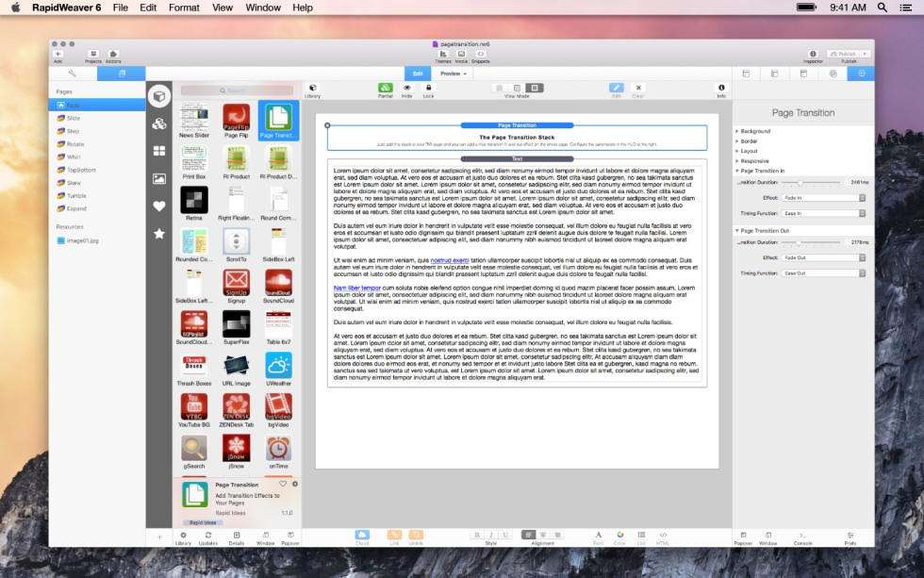Open the HTML code icon

[663, 535]
